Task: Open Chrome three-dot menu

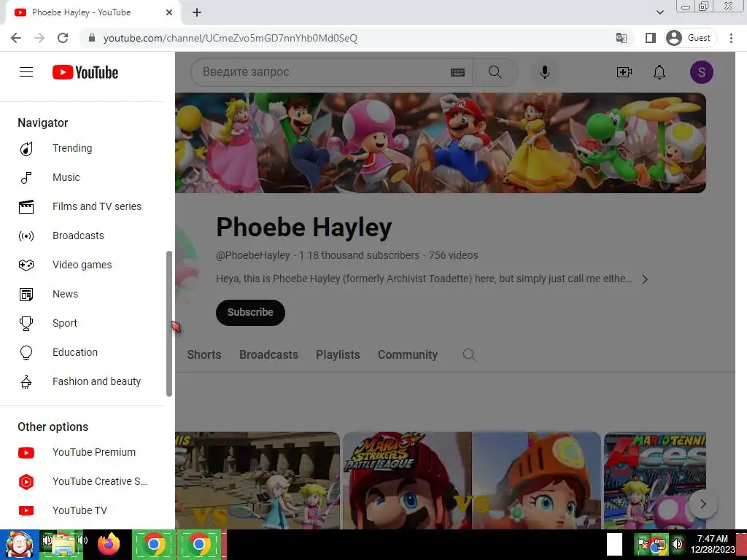Action: pyautogui.click(x=731, y=38)
